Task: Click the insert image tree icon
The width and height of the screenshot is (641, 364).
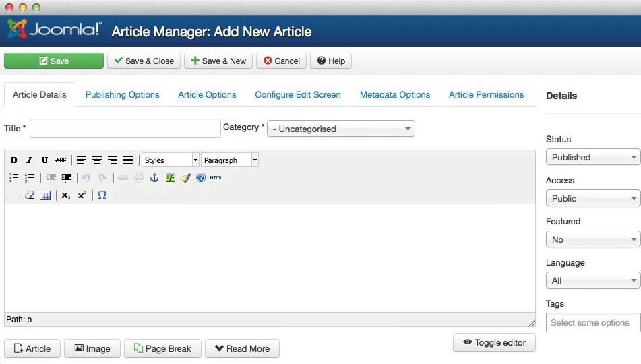Action: 170,178
